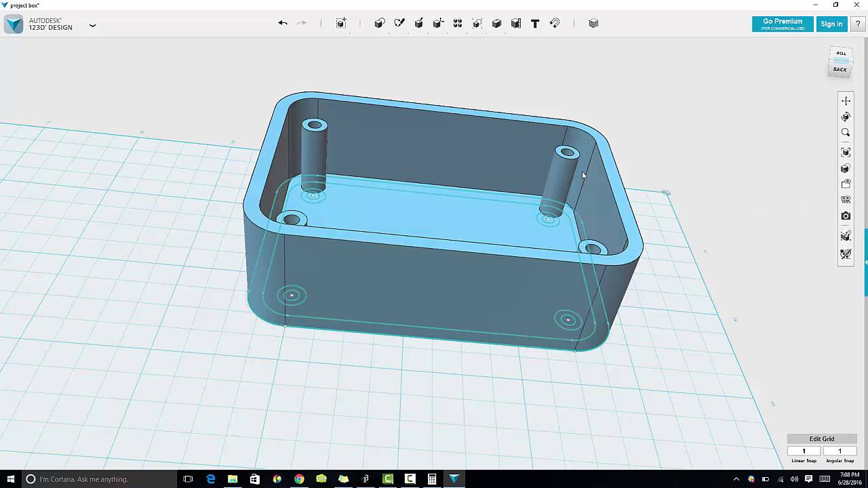Select the Text tool (T icon)
The image size is (868, 488).
535,23
